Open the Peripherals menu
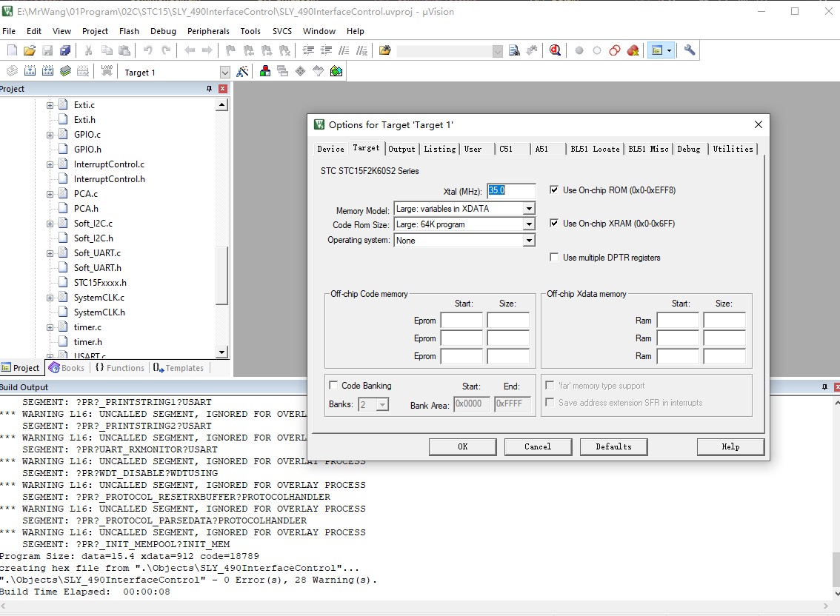840x616 pixels. click(208, 31)
